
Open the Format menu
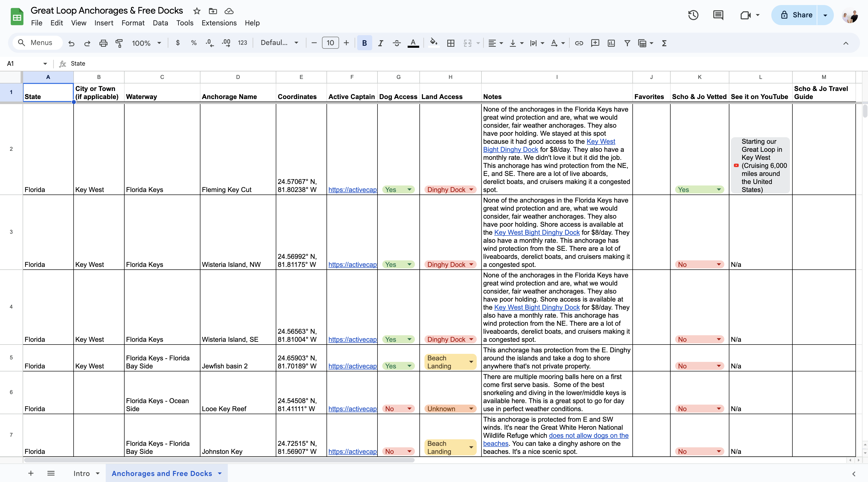(133, 23)
